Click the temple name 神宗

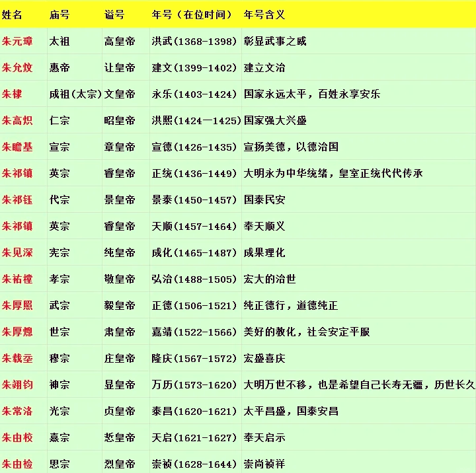coord(59,384)
